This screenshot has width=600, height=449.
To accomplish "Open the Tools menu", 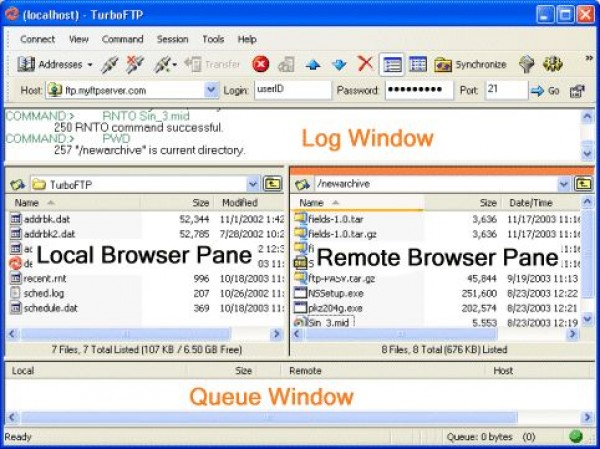I will [x=213, y=39].
